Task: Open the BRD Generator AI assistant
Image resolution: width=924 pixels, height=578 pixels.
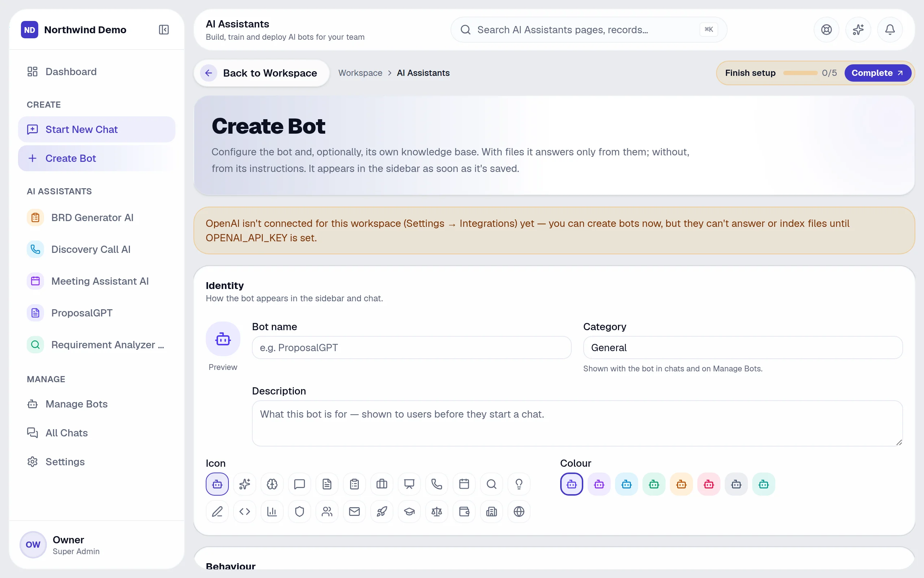Action: [97, 217]
